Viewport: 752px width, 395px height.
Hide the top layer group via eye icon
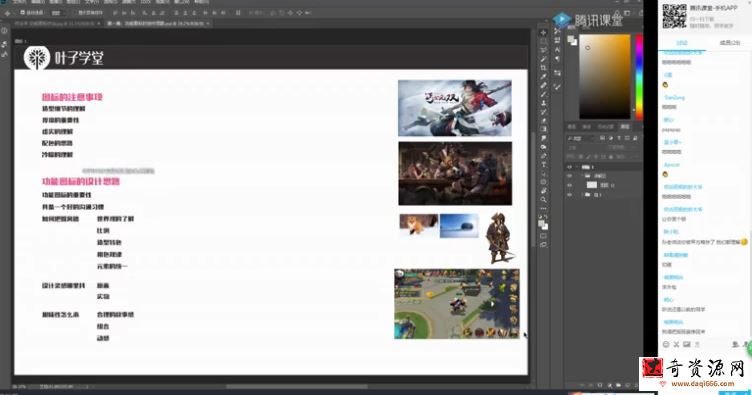(570, 167)
